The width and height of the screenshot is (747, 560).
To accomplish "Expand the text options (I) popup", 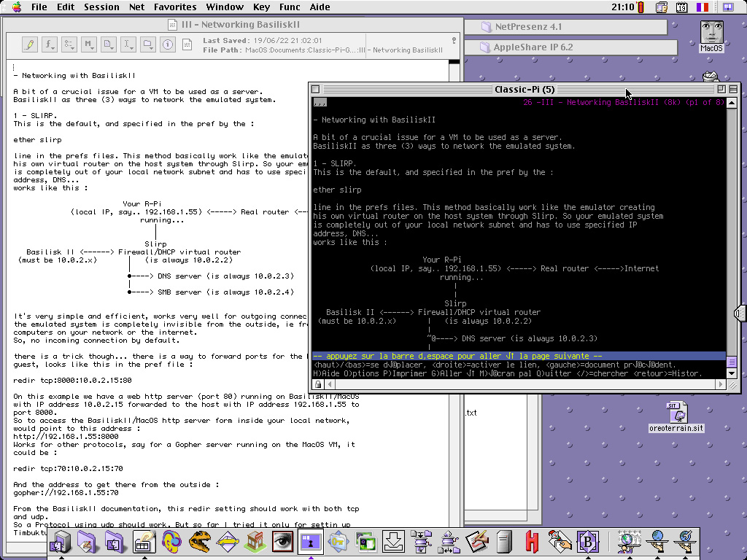I will (128, 44).
